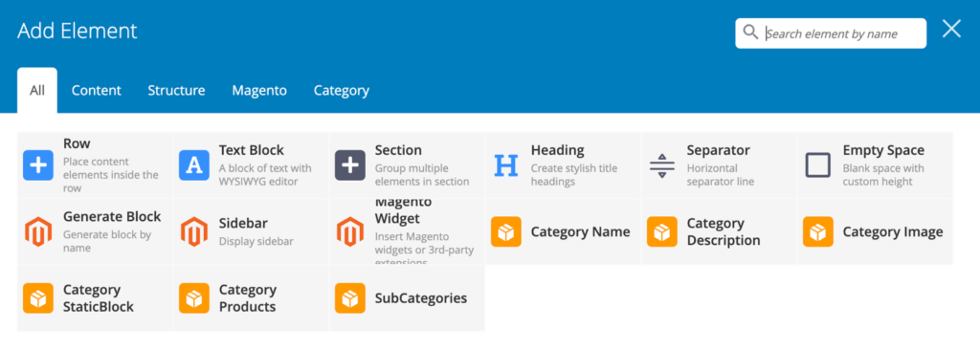Select the Category Name box icon
Screen dimensions: 980x350
506,231
